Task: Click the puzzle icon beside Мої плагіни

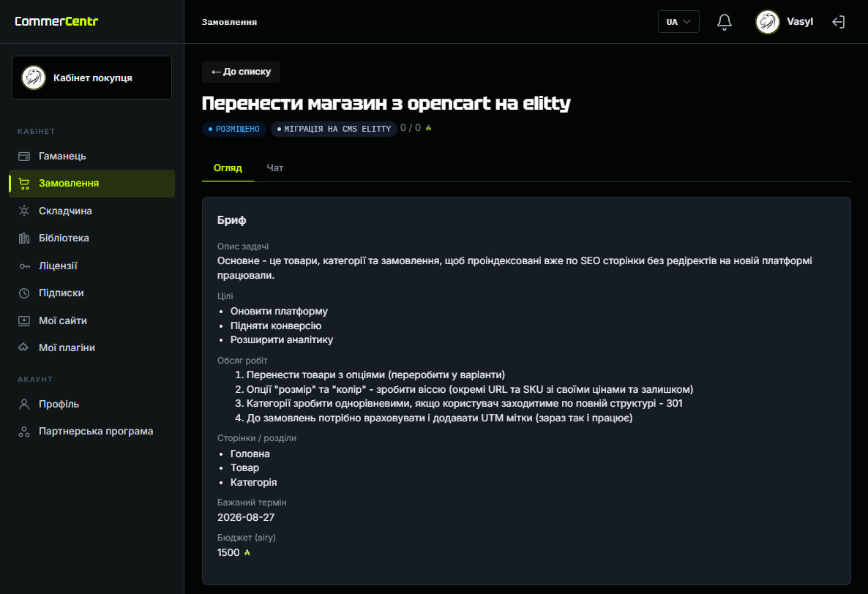Action: point(24,347)
